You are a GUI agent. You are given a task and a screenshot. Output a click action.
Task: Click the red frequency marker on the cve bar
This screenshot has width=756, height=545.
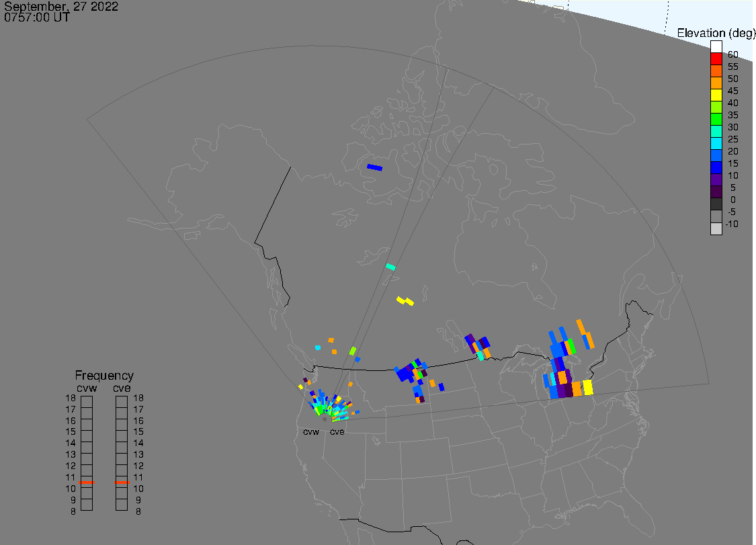coord(122,483)
